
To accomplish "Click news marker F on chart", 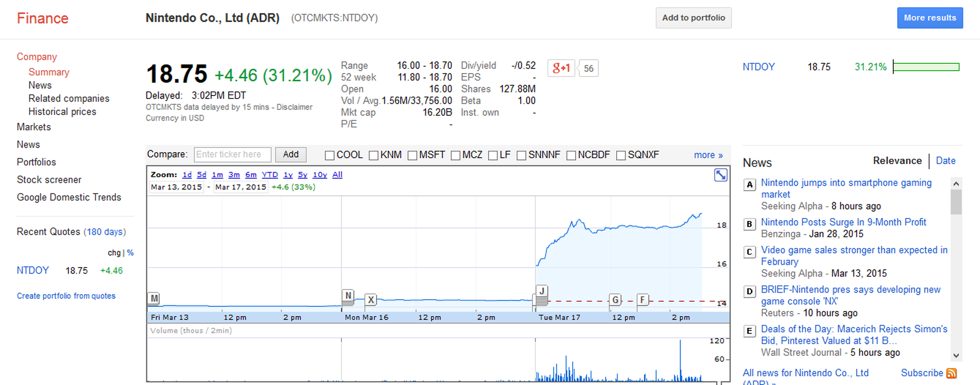I will pyautogui.click(x=643, y=300).
